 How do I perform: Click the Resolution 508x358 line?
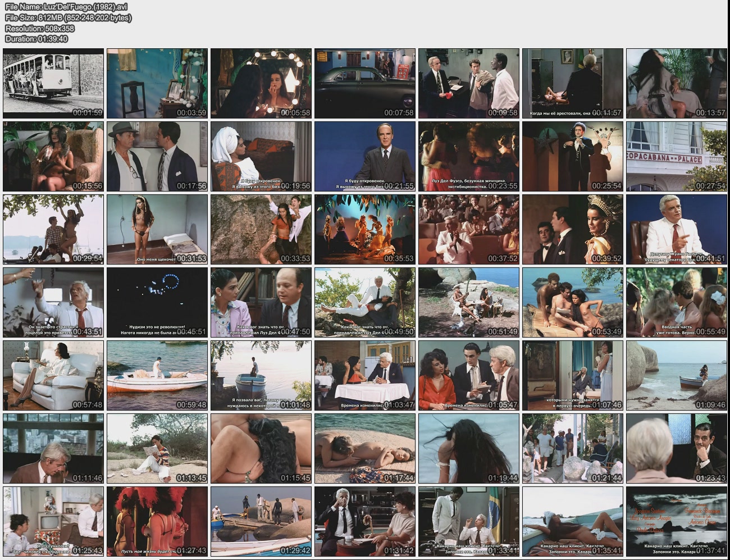(x=40, y=28)
